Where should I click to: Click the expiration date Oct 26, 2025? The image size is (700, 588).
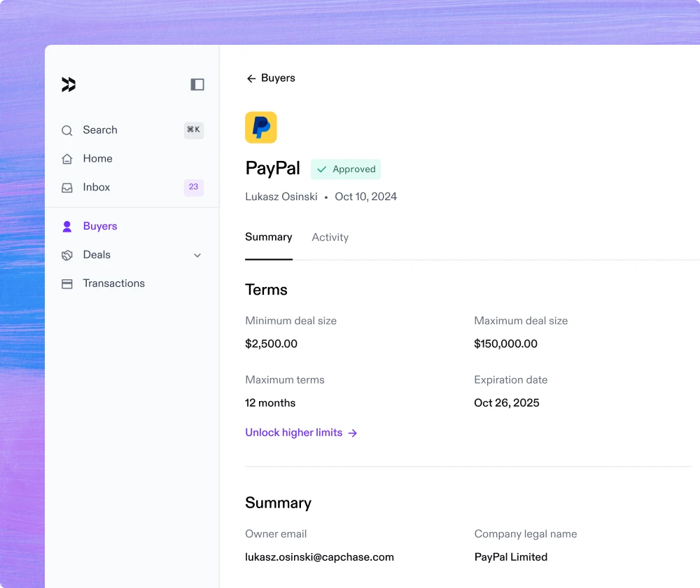tap(506, 403)
